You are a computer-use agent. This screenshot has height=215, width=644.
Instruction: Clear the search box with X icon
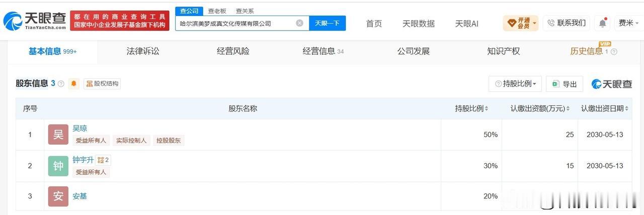(299, 23)
